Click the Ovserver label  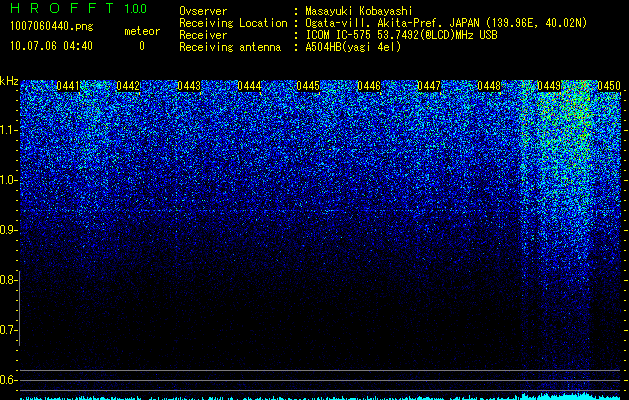(x=203, y=11)
